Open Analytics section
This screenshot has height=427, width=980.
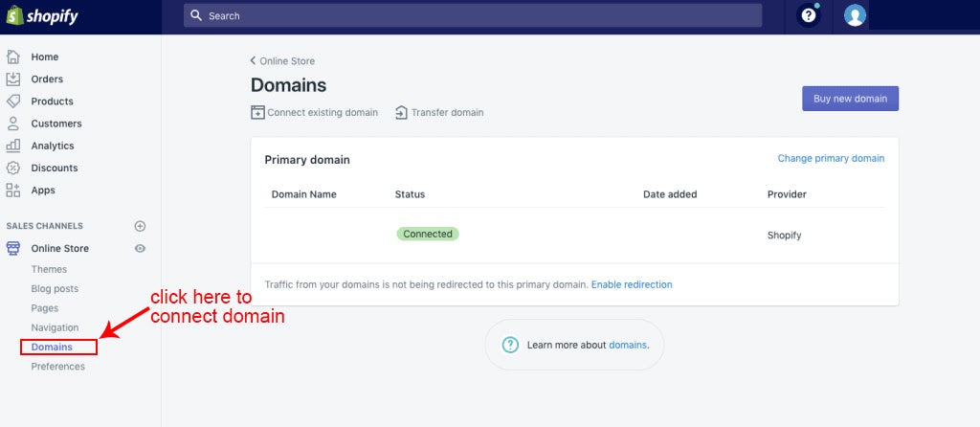coord(53,146)
